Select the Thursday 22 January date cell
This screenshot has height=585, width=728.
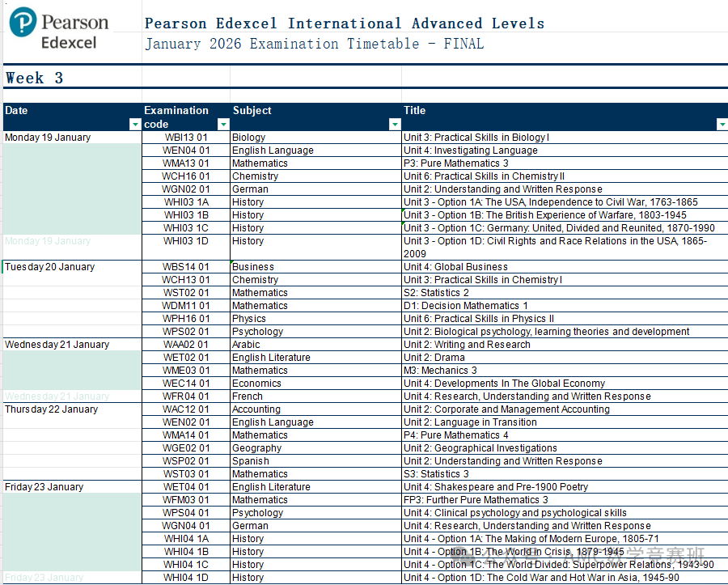point(51,409)
